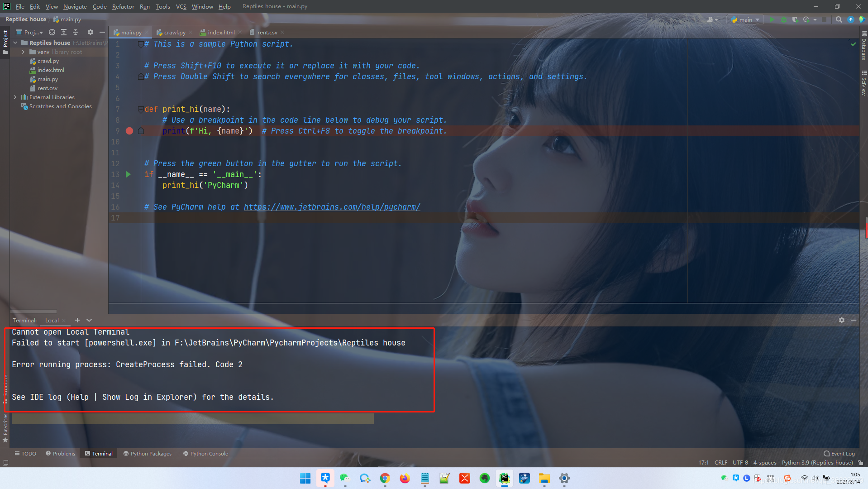
Task: Follow the jetbrains.com help link in code
Action: (332, 207)
